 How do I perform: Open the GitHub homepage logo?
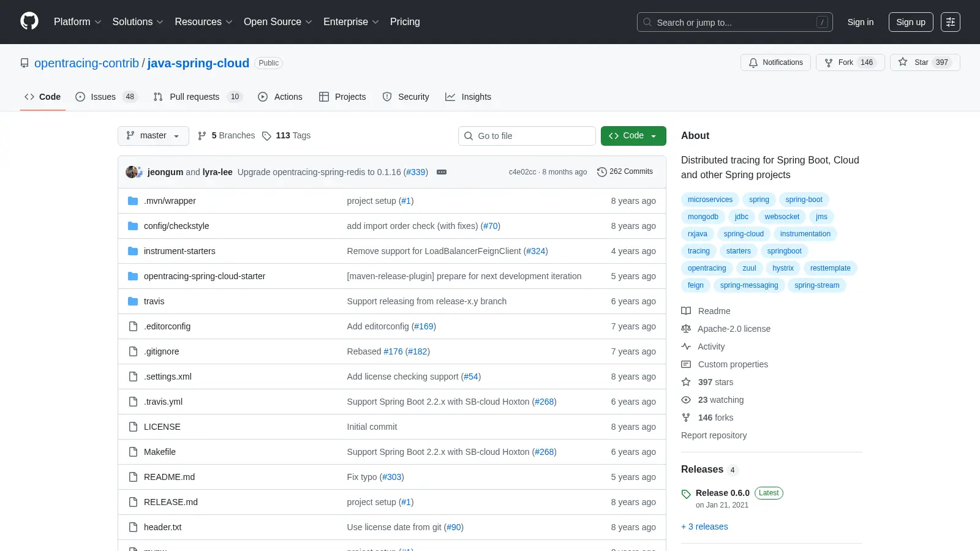[29, 21]
